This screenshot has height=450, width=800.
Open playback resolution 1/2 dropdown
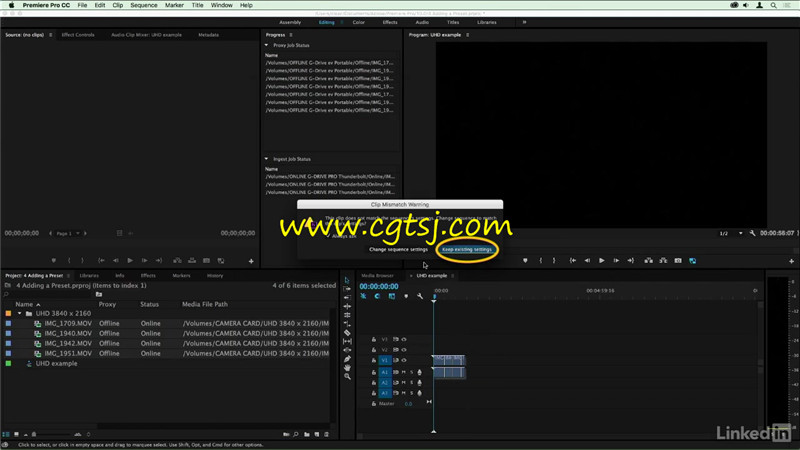pyautogui.click(x=731, y=233)
